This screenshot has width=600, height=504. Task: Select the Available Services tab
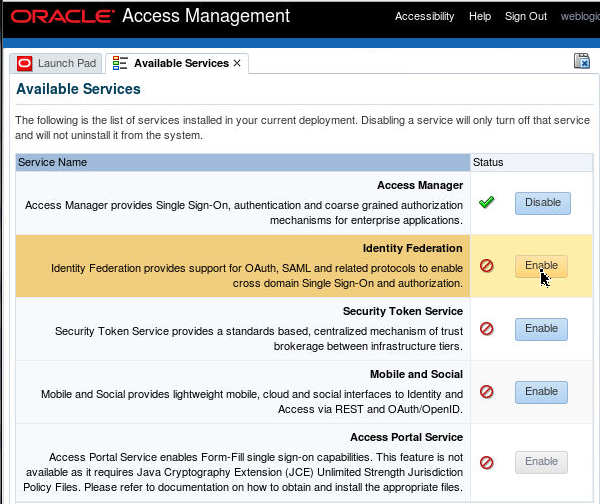[x=180, y=64]
